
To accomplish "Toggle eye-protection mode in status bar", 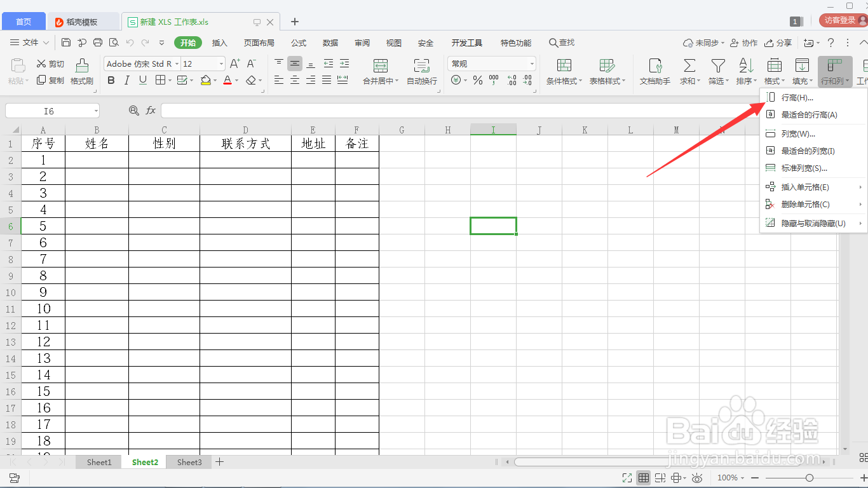I will (697, 478).
